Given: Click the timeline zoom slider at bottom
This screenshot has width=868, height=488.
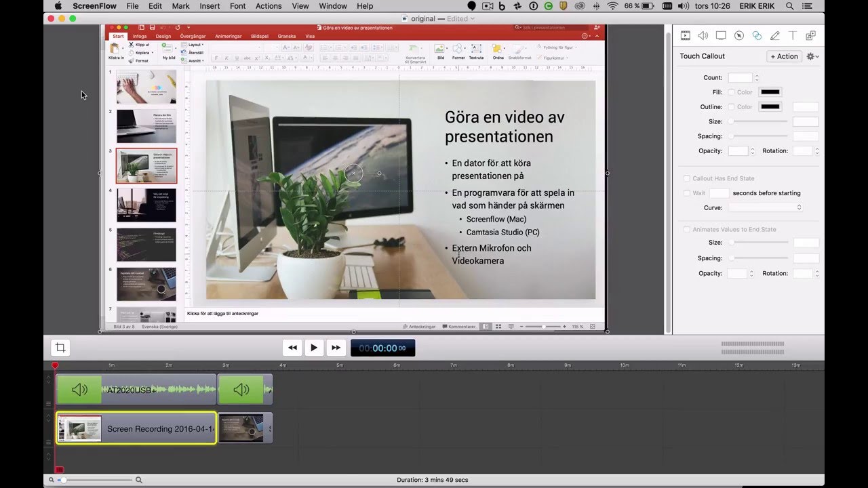Looking at the screenshot, I should (x=95, y=480).
